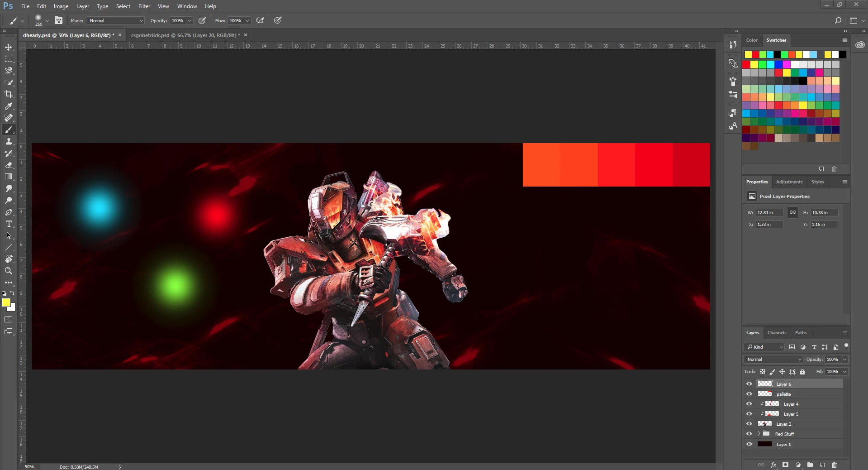Open the brush Mode dropdown
Viewport: 868px width, 470px height.
click(115, 20)
